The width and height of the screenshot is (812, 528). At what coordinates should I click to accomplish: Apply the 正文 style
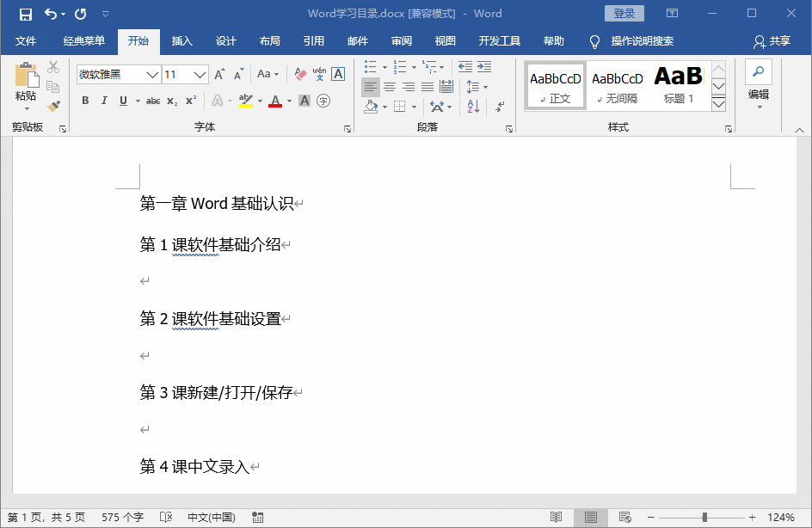556,86
